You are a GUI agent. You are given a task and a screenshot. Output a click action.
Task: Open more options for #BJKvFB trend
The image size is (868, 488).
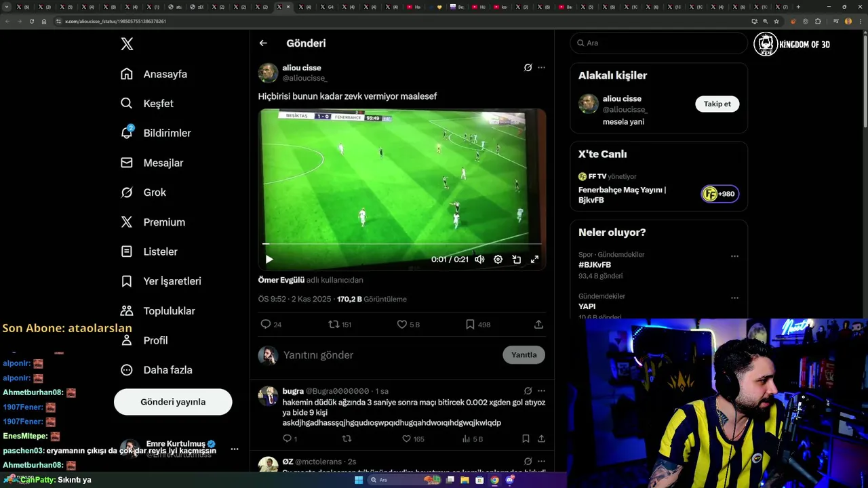point(734,256)
